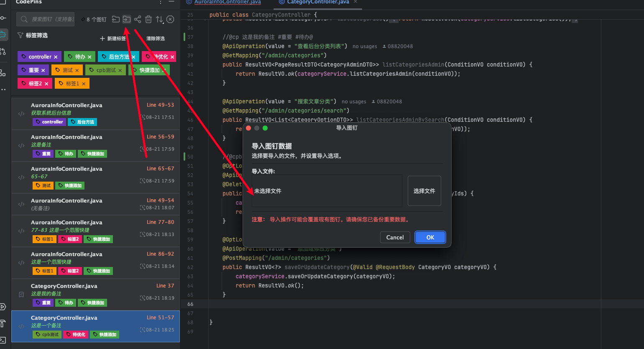Click the 清除筛选 clear filter link

pos(155,38)
